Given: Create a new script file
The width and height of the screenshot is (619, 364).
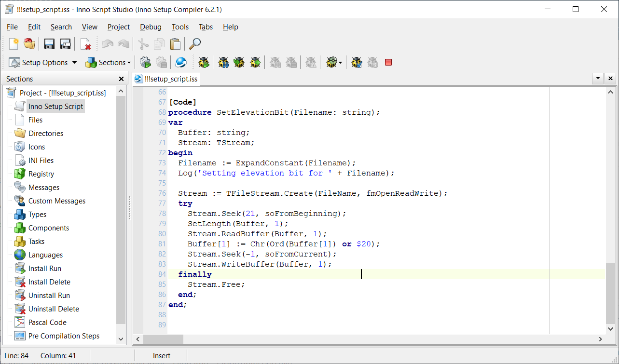Looking at the screenshot, I should click(14, 44).
